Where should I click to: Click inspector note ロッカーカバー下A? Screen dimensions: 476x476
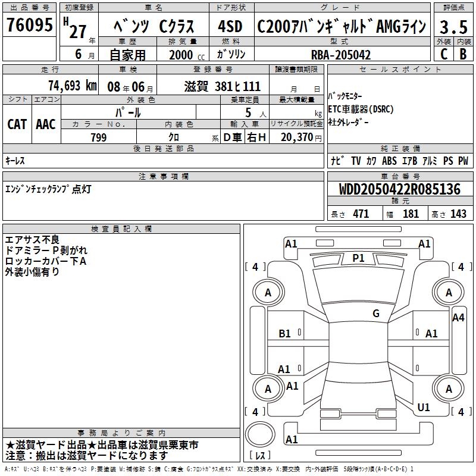pyautogui.click(x=46, y=261)
